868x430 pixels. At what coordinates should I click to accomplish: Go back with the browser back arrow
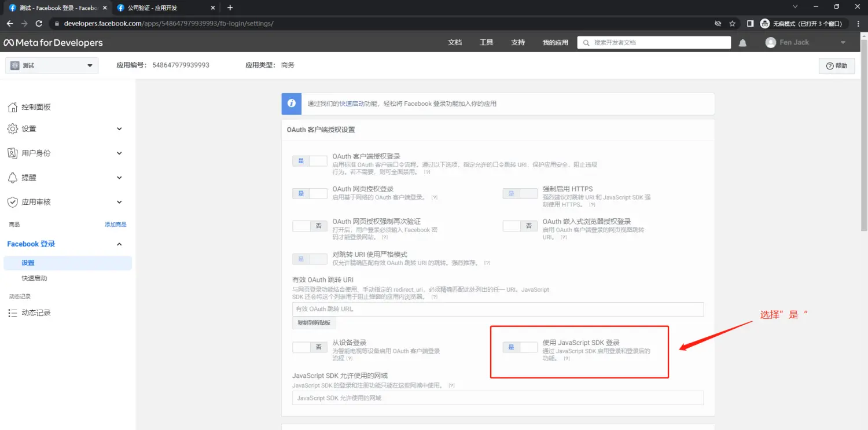(10, 24)
